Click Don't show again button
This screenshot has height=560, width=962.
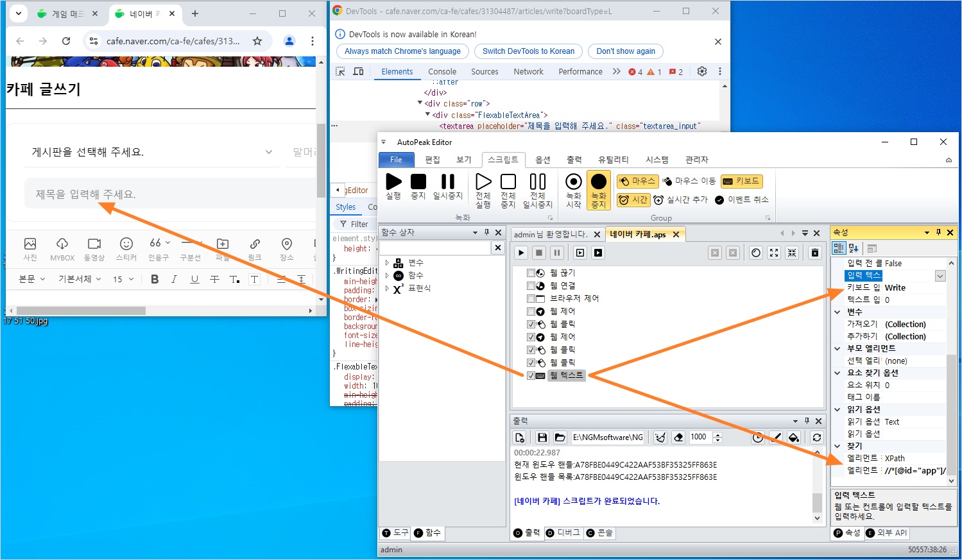tap(626, 51)
